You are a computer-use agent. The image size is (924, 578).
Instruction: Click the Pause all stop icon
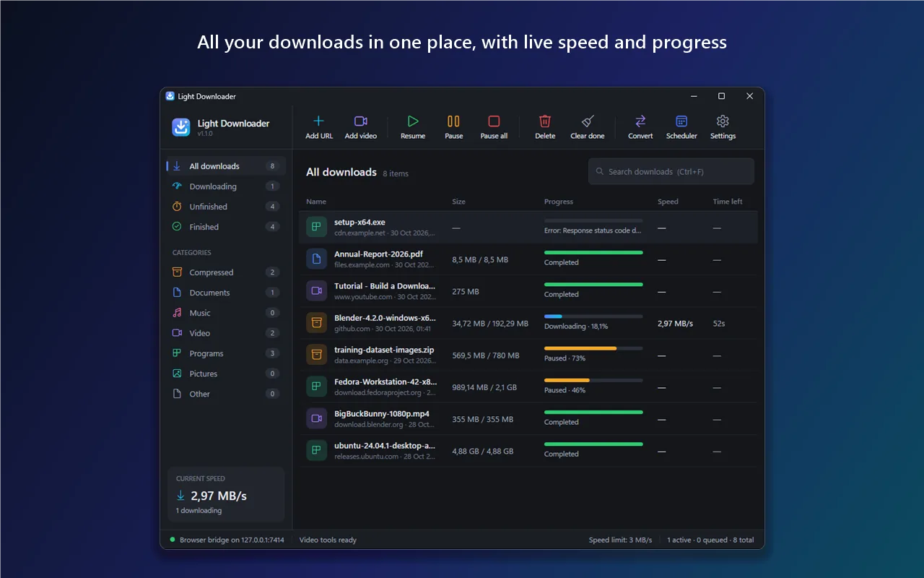coord(494,121)
